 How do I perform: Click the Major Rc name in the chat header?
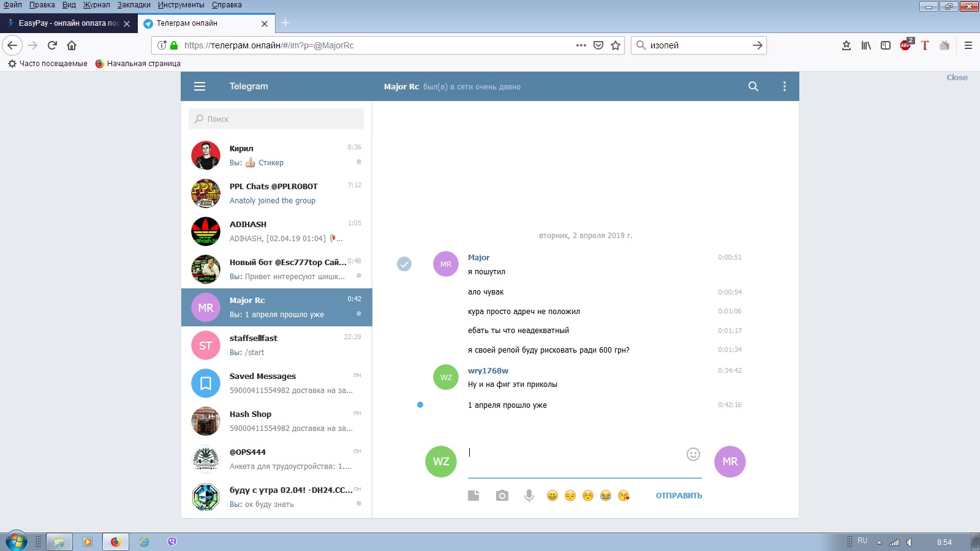coord(401,87)
